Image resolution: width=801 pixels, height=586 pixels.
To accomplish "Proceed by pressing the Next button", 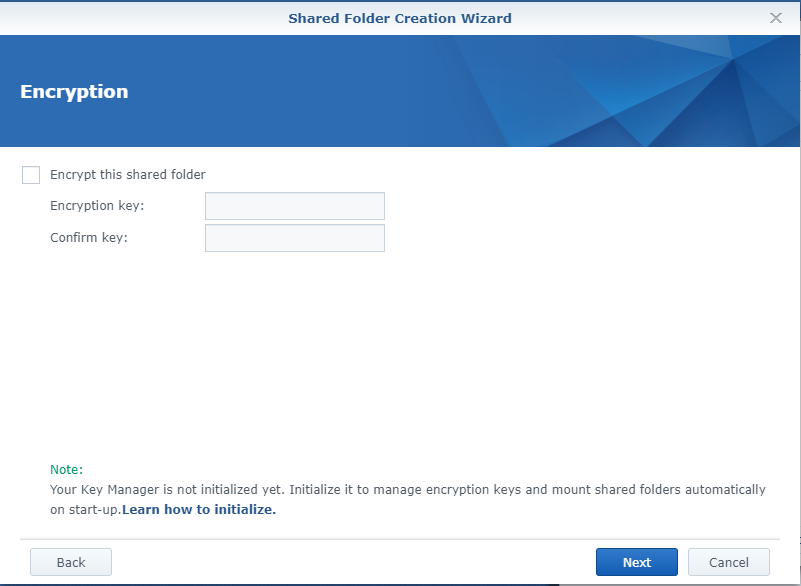I will coord(636,562).
